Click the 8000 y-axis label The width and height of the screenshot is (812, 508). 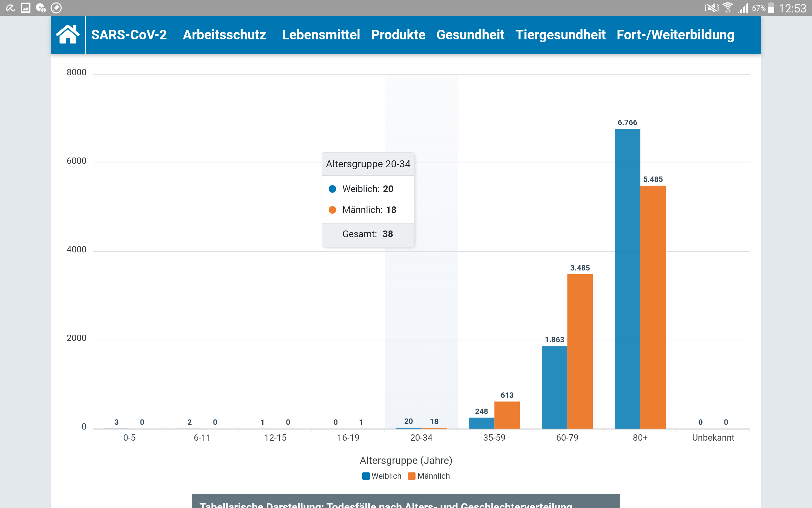pos(76,72)
